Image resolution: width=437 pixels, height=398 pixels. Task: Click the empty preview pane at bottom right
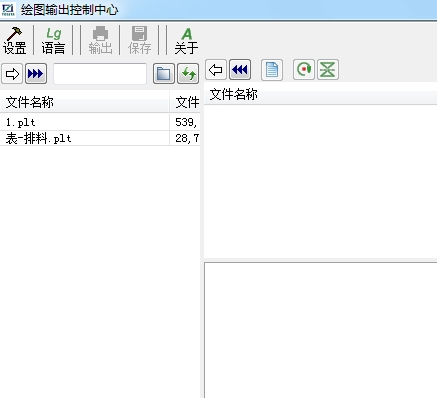pyautogui.click(x=321, y=330)
